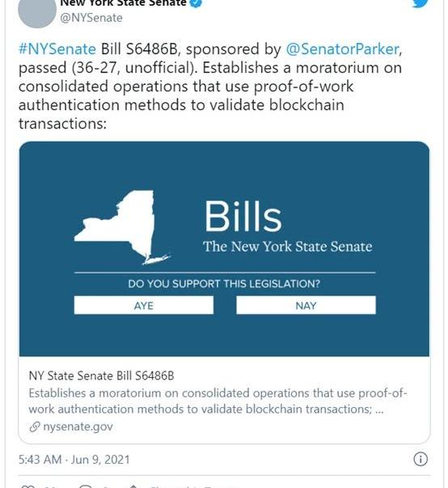Open the @SenatorParker mention link
This screenshot has width=448, height=488.
click(342, 49)
